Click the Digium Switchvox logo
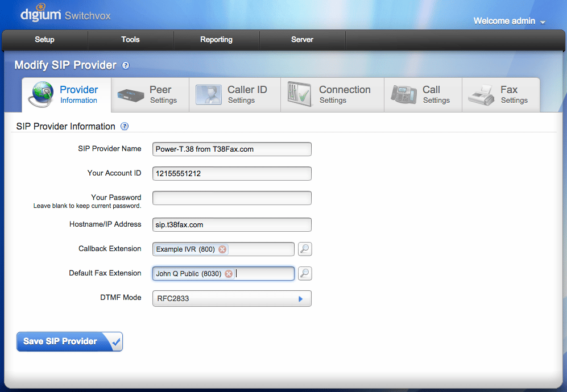Viewport: 567px width, 392px height. (65, 12)
